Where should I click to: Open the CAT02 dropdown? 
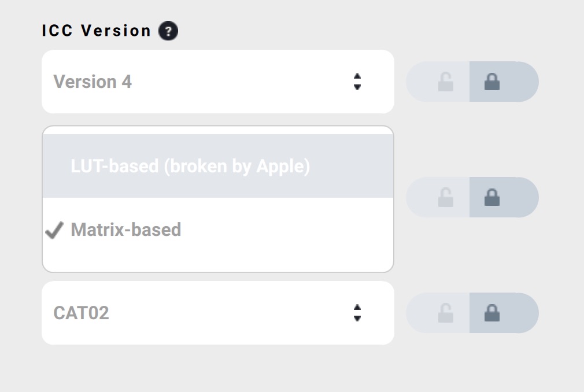coord(217,313)
